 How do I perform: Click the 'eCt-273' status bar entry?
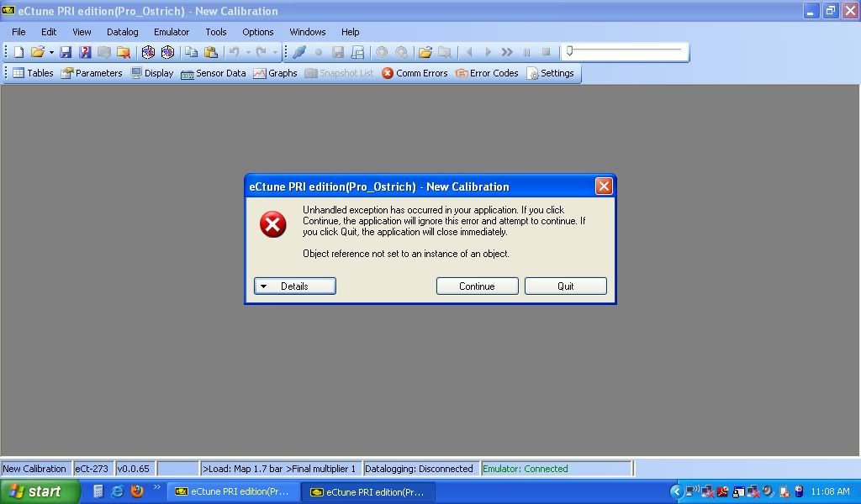[x=92, y=469]
